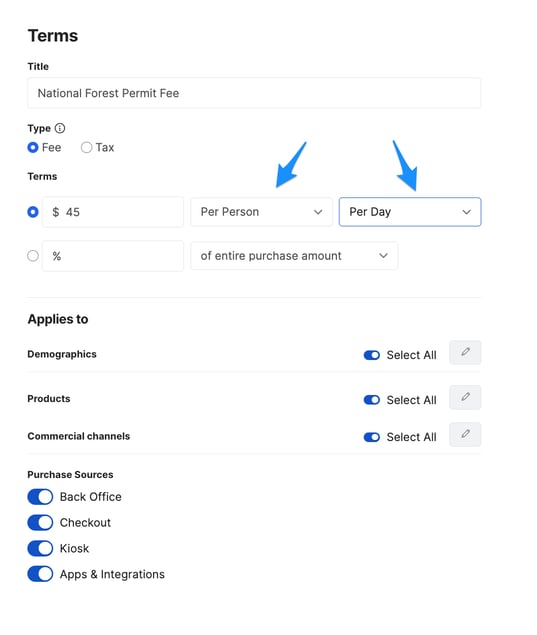Edit Demographics with the pencil icon
Viewport: 537px width, 635px height.
pyautogui.click(x=465, y=352)
